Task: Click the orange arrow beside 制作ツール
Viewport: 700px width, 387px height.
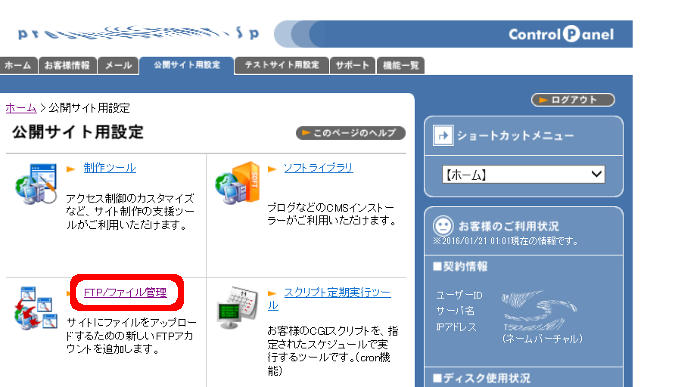Action: pos(71,169)
